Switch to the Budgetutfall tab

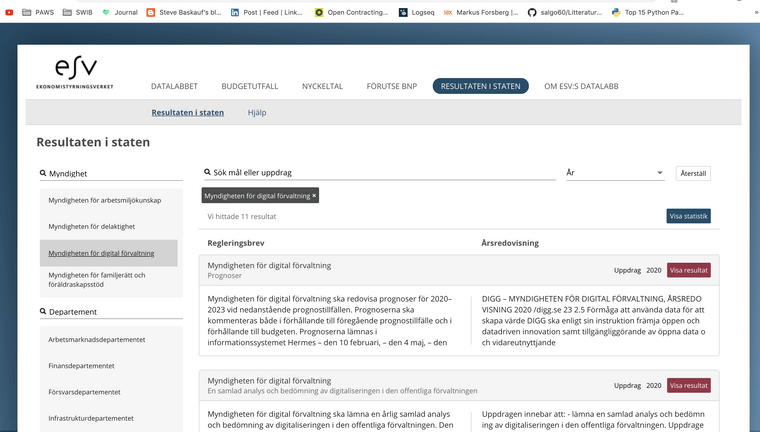click(250, 86)
